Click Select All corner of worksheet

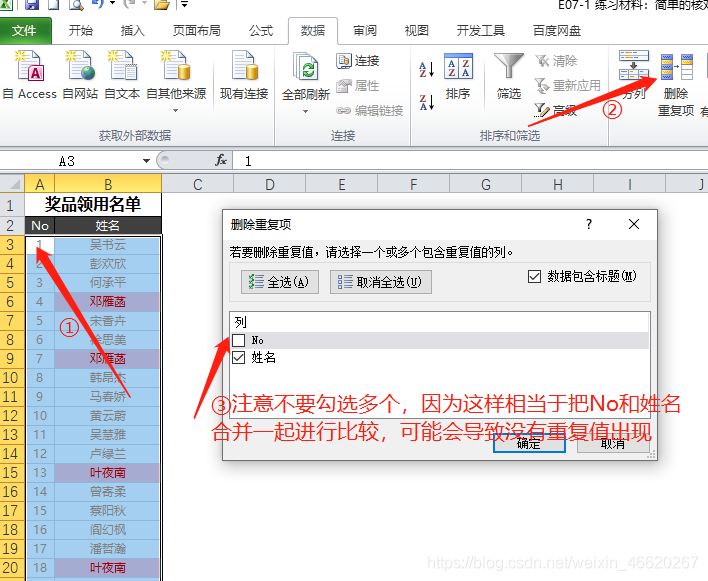[x=12, y=184]
